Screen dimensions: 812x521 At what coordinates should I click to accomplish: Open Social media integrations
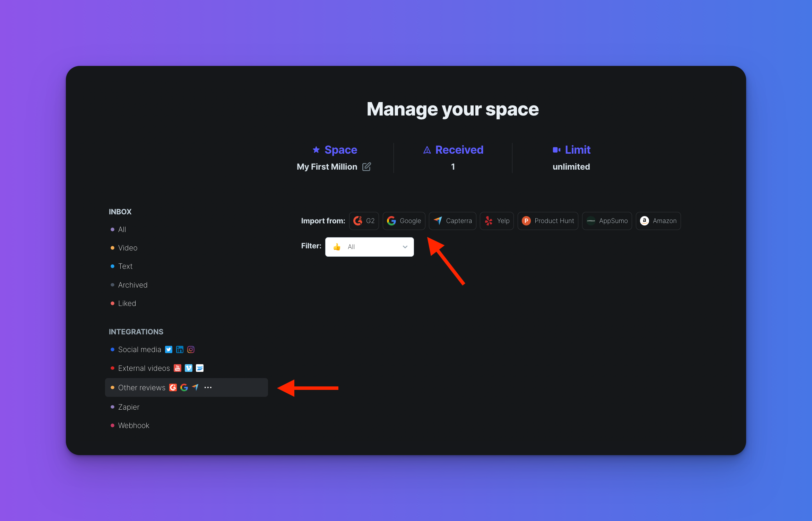[x=139, y=350]
